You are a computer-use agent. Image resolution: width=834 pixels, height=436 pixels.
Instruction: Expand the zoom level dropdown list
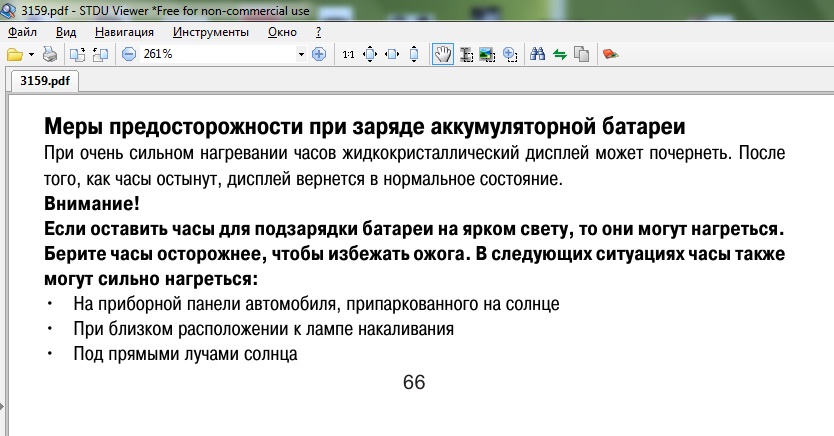(x=301, y=54)
